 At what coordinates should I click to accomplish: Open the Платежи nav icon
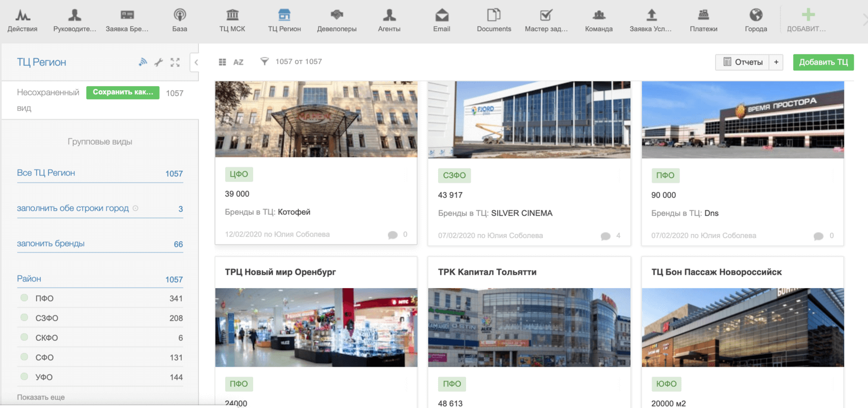pyautogui.click(x=704, y=15)
